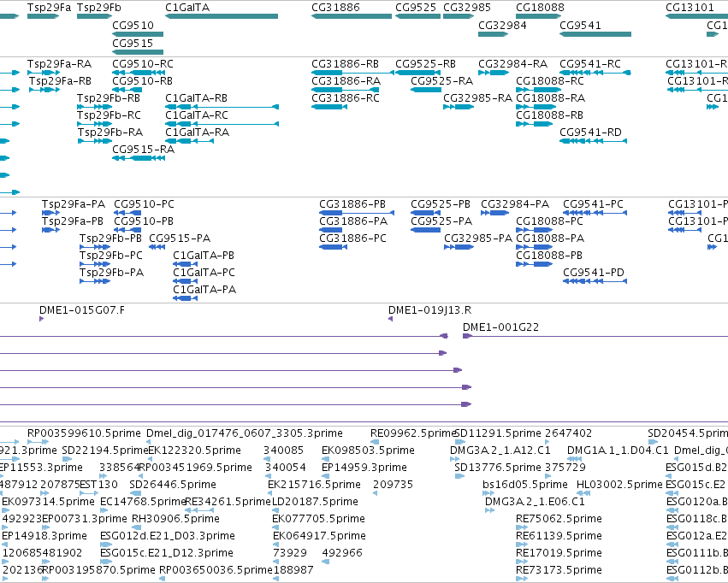Screen dimensions: 728x583
Task: Select EST label bs16d05.5prime
Action: pyautogui.click(x=525, y=485)
